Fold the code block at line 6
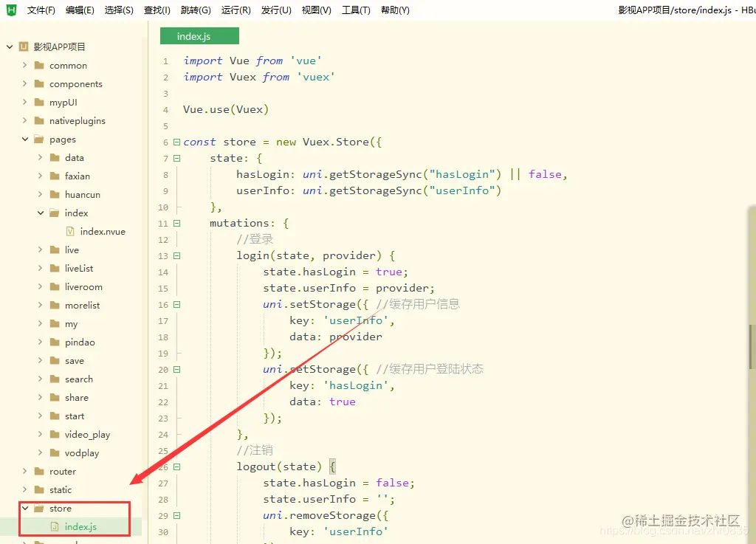 (x=177, y=142)
